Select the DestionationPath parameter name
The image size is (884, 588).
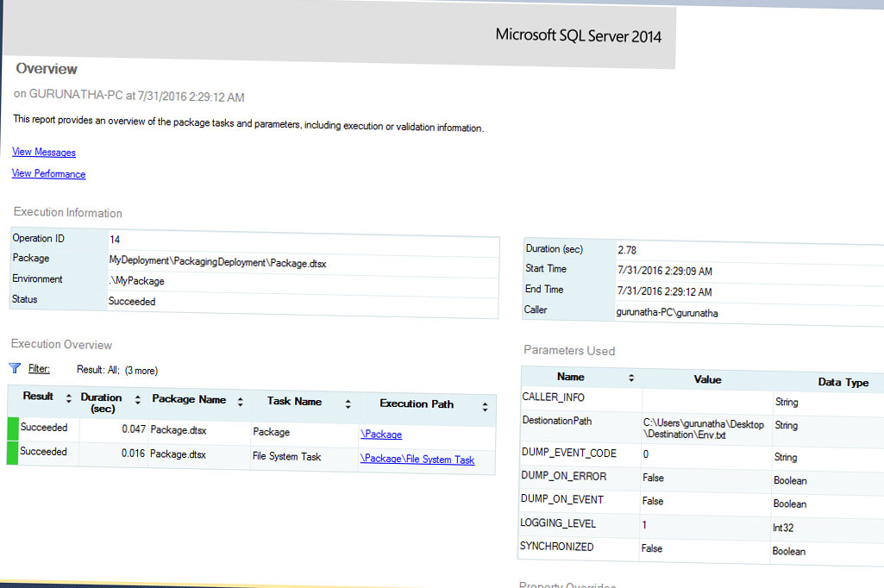557,421
